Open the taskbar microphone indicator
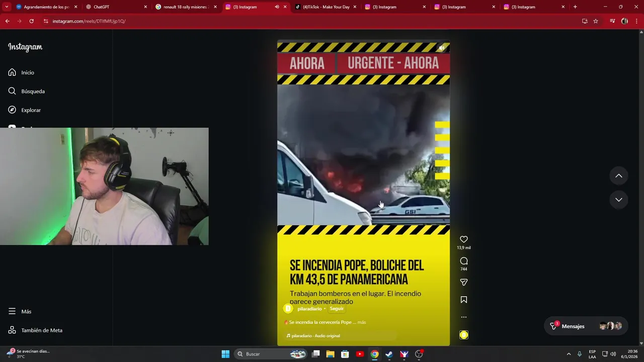644x362 pixels. click(580, 354)
